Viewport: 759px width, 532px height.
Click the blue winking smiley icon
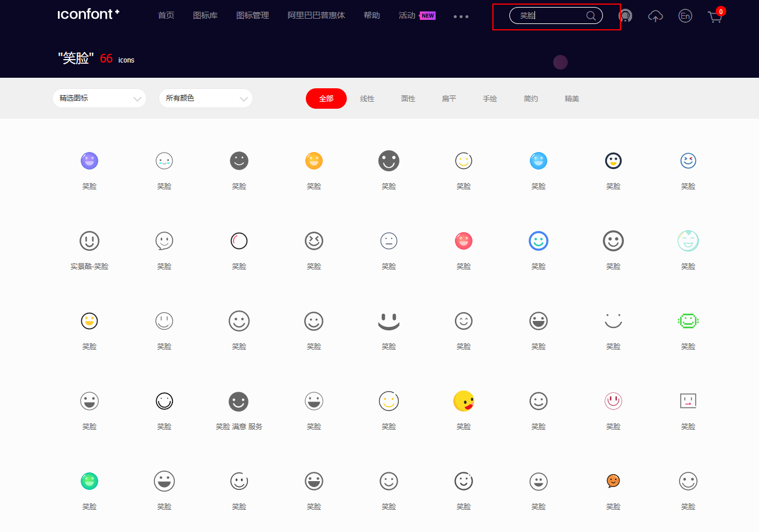(x=688, y=160)
